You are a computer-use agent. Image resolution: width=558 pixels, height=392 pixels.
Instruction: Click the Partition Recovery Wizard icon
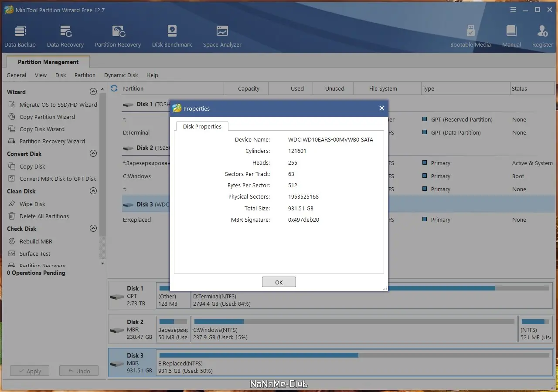pos(12,141)
